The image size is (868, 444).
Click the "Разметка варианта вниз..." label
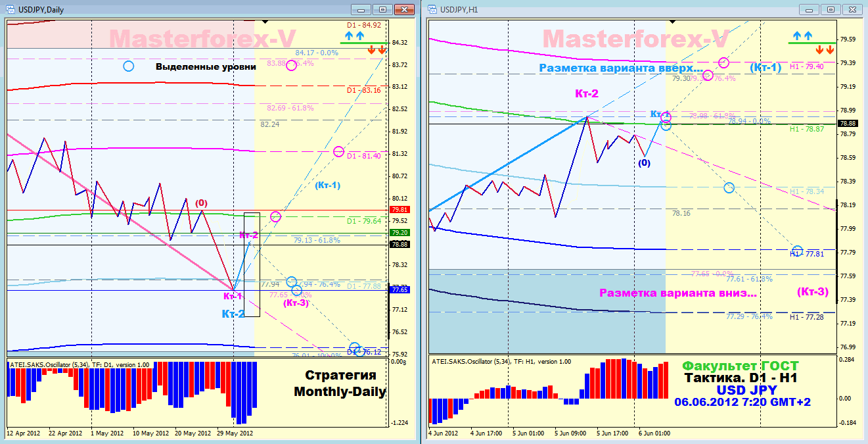(x=677, y=293)
